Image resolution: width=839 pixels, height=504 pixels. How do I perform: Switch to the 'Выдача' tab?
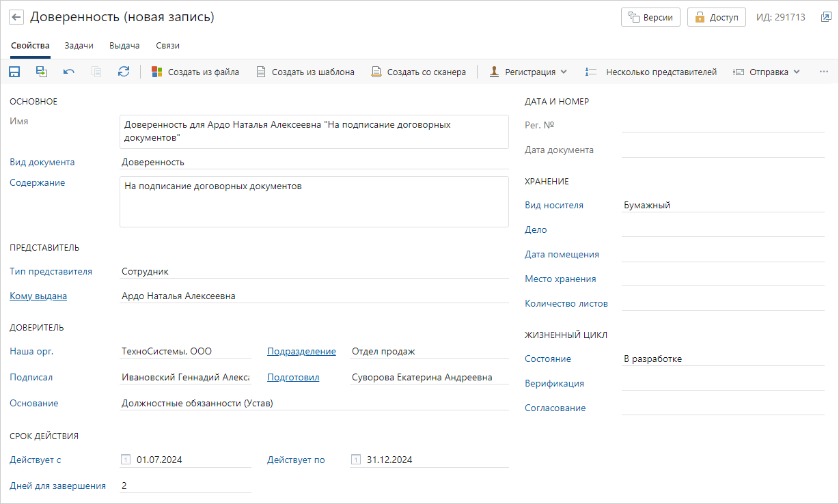click(124, 46)
